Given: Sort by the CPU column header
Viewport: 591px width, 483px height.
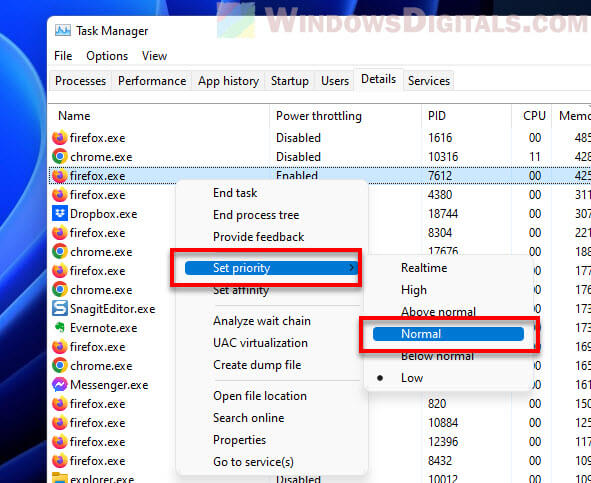Looking at the screenshot, I should [534, 115].
